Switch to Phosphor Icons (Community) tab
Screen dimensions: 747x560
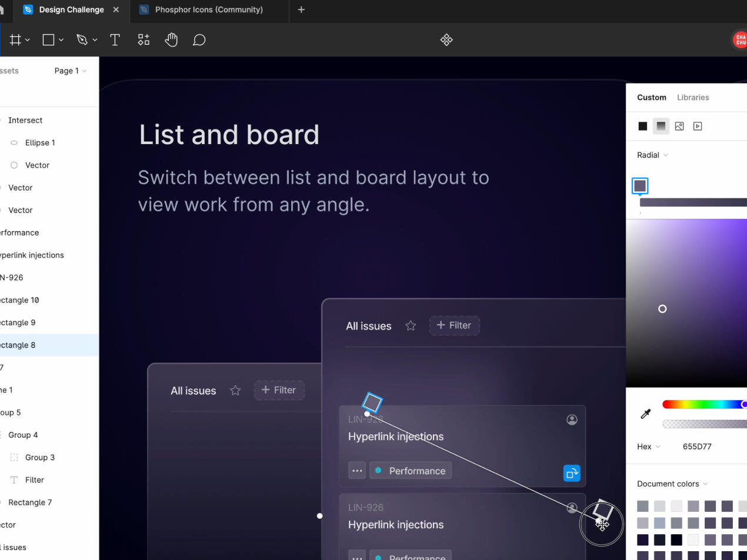click(x=209, y=10)
